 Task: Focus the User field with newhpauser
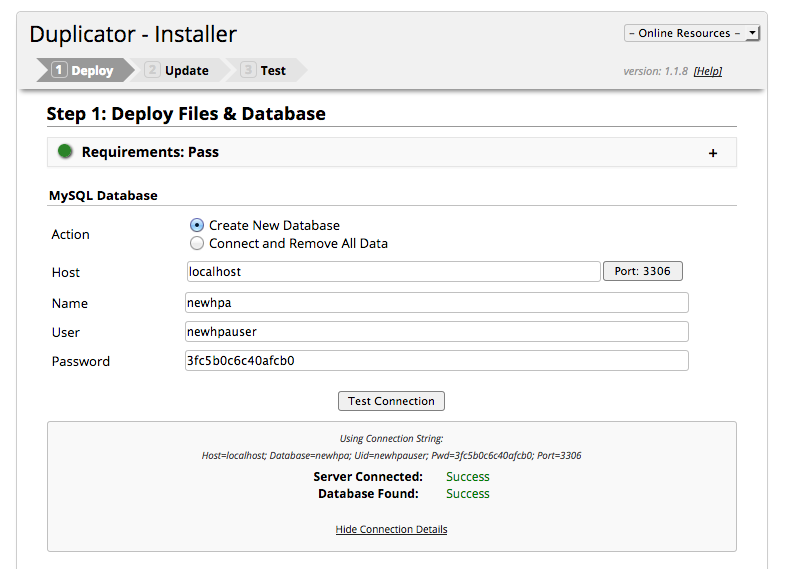coord(437,332)
